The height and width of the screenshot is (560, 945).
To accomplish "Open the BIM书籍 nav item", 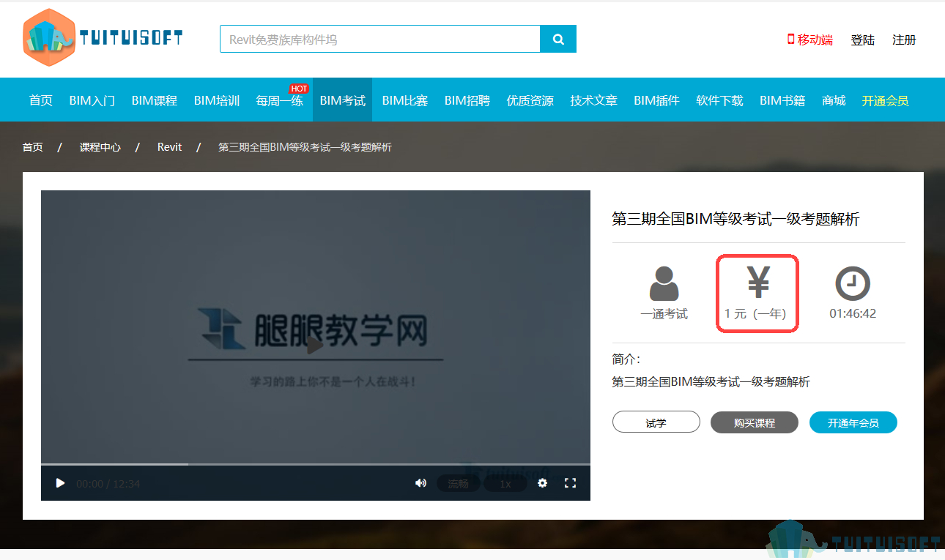I will (782, 100).
